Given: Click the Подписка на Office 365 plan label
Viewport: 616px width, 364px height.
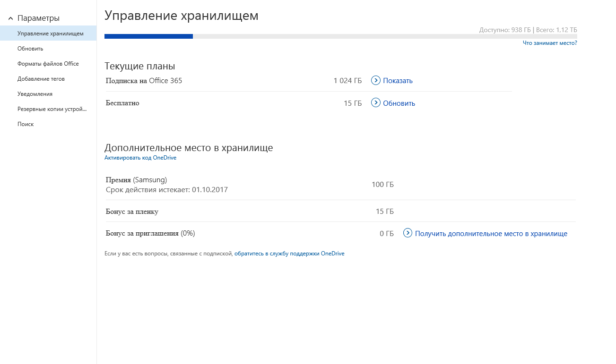Looking at the screenshot, I should (144, 81).
